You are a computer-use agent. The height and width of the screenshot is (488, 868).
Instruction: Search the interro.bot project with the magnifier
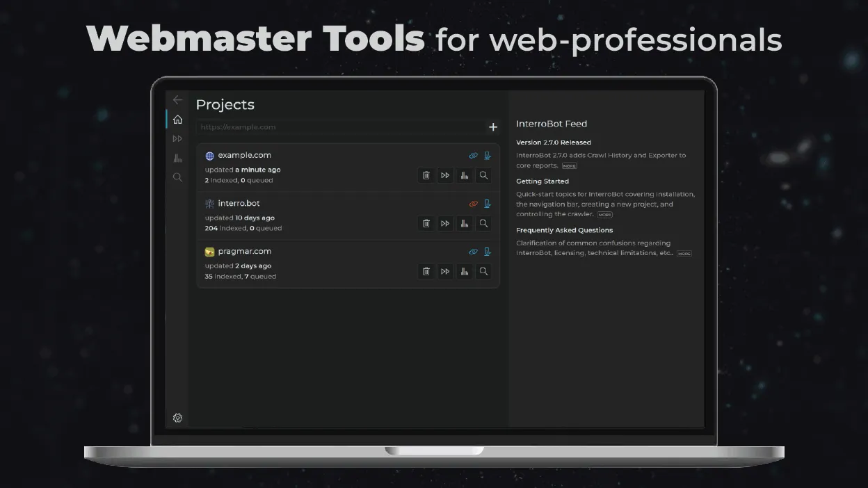(x=483, y=223)
